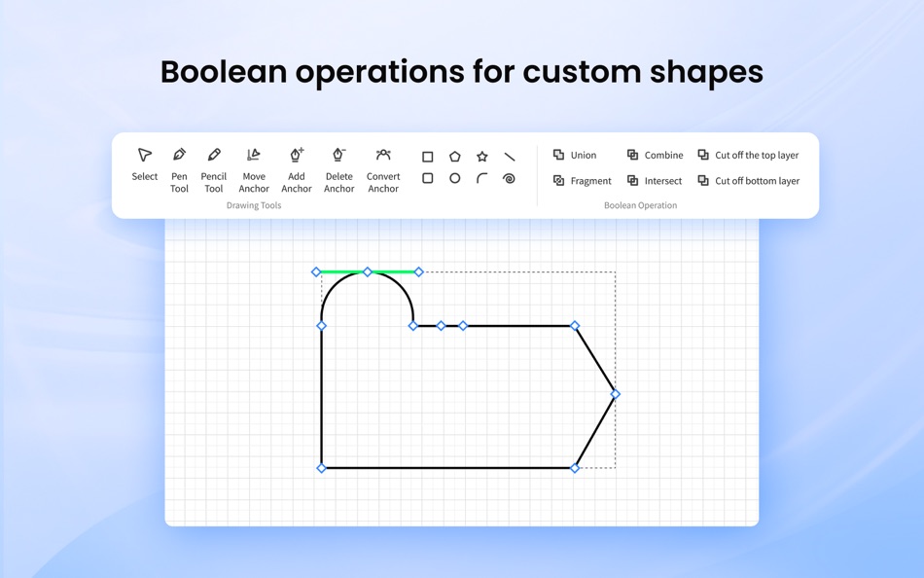Pick the Select arrow tool
The image size is (924, 578).
(x=144, y=161)
